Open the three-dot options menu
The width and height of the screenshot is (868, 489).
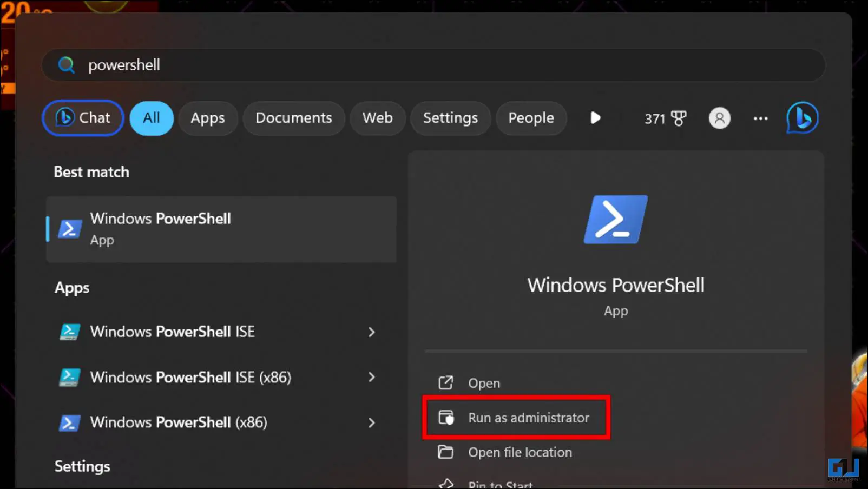click(761, 118)
